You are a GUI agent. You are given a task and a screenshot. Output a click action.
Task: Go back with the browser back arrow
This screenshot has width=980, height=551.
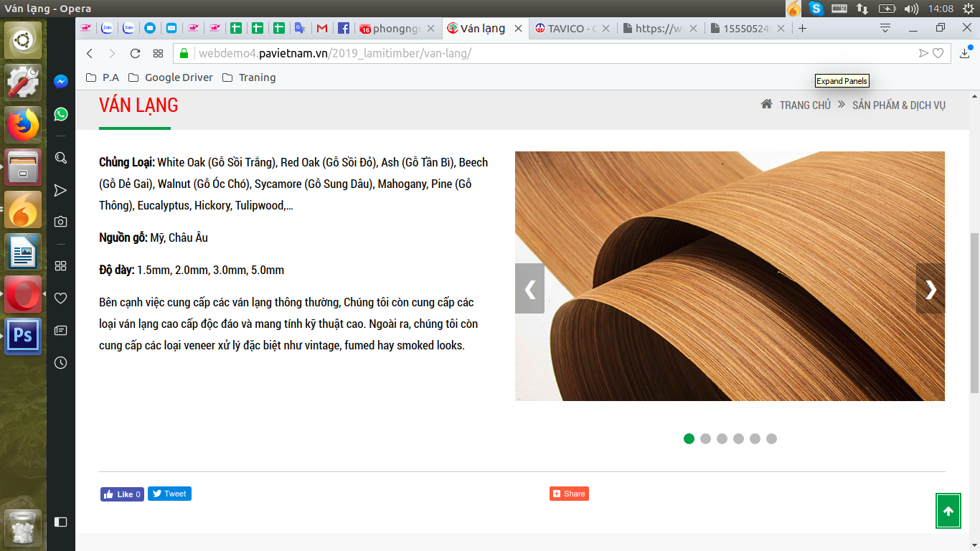[x=90, y=53]
